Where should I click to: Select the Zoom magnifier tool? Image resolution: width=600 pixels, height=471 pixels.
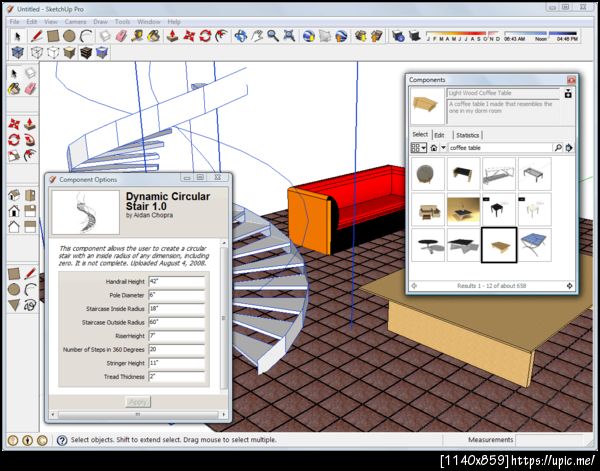[273, 36]
